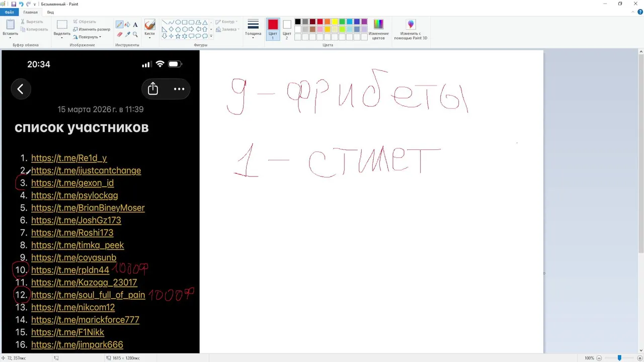Click the vertical scrollbar up arrow
This screenshot has width=644, height=362.
pos(641,52)
